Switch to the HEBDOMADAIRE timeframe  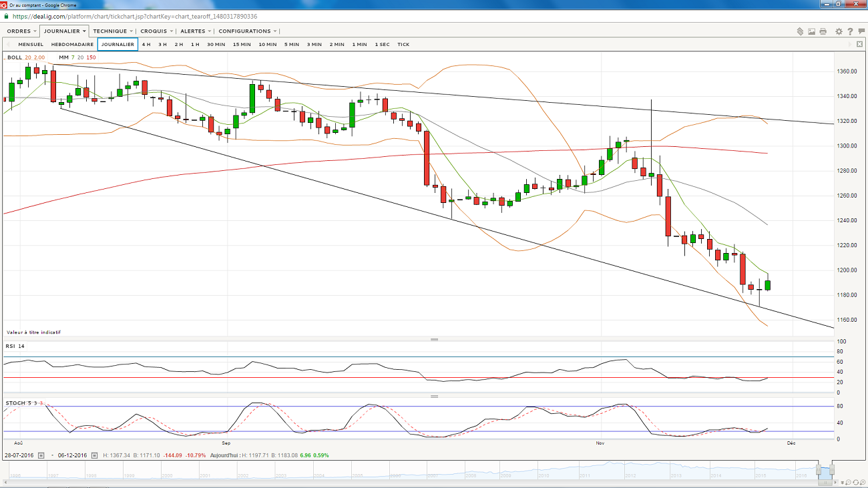click(x=72, y=45)
